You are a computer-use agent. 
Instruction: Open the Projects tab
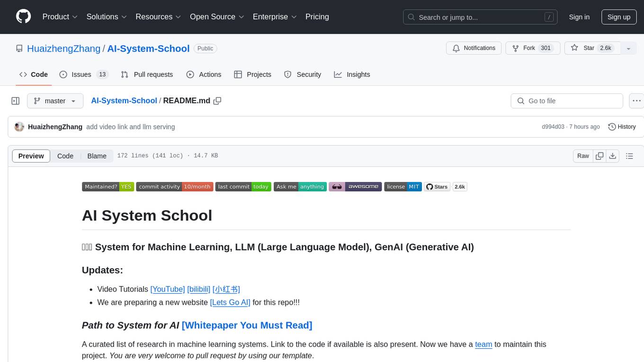pos(252,74)
